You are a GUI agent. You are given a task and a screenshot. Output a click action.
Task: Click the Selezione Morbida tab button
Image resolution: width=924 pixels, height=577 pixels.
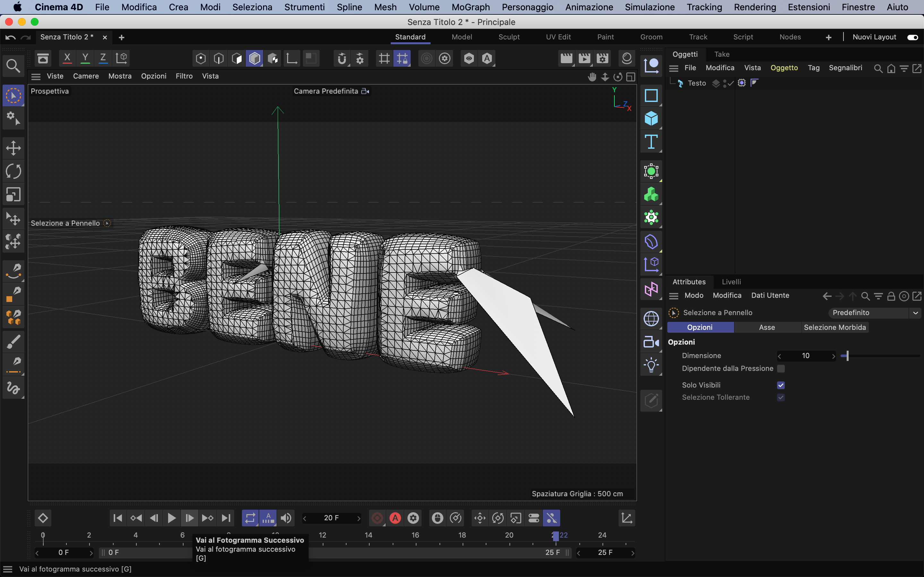(x=835, y=327)
